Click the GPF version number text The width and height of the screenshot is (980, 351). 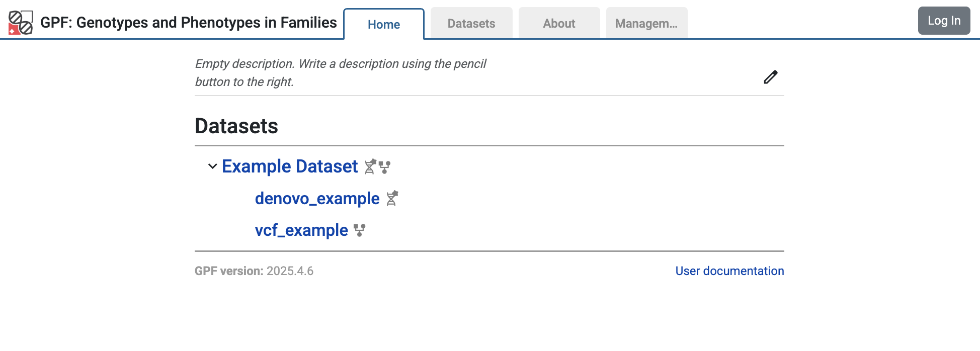click(x=290, y=271)
